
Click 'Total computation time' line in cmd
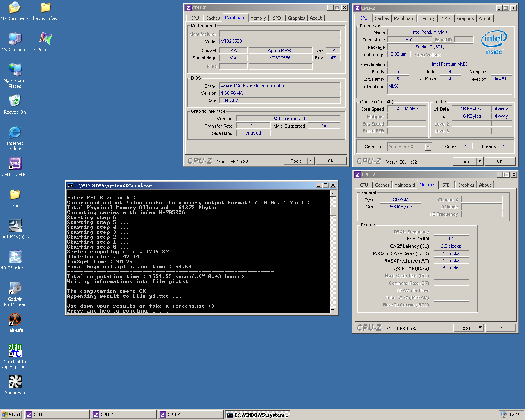pos(155,276)
